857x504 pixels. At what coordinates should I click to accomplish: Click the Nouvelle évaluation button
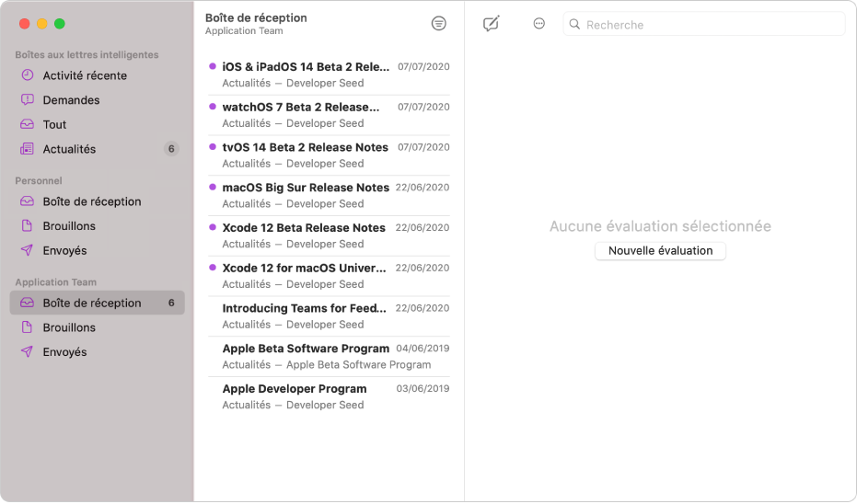click(x=660, y=251)
